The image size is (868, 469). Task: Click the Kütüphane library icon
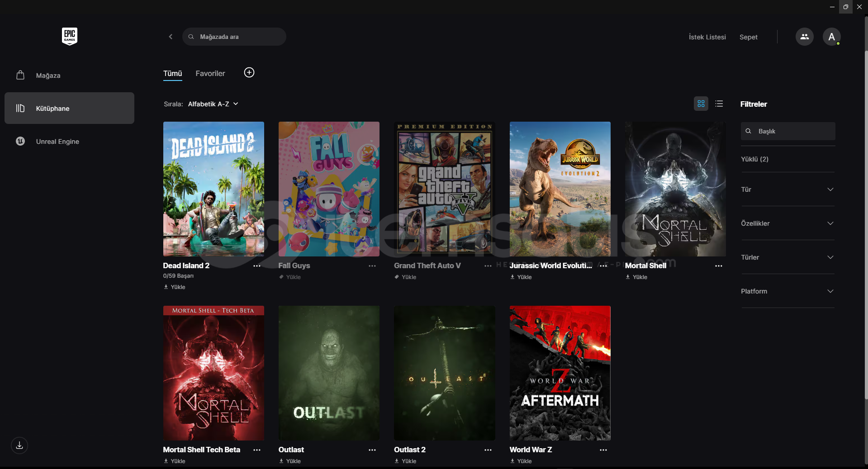point(20,108)
